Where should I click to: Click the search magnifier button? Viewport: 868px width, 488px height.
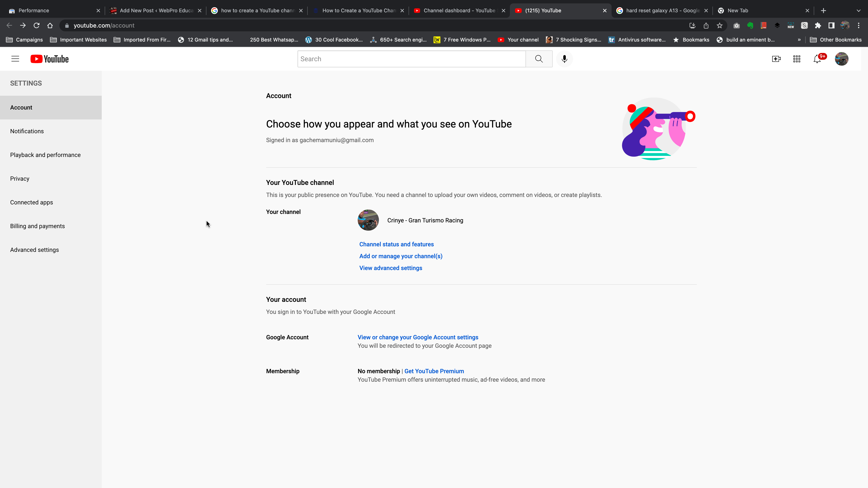click(x=539, y=59)
